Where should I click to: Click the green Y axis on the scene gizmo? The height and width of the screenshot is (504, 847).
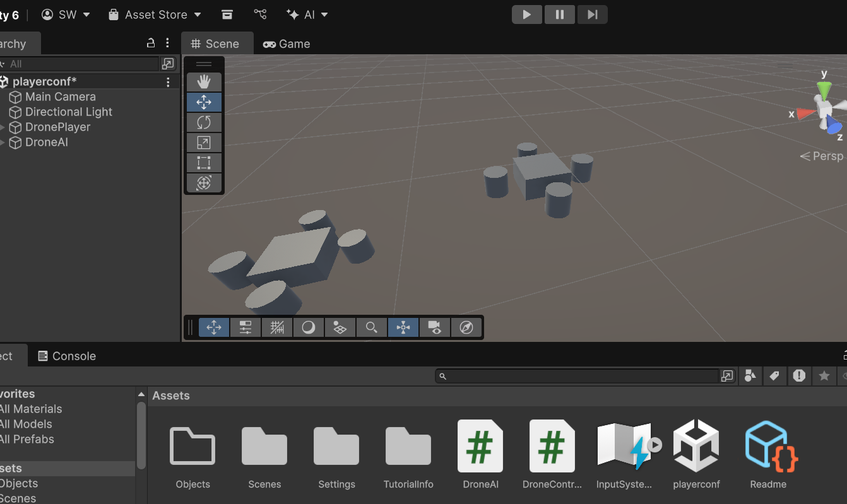click(823, 90)
